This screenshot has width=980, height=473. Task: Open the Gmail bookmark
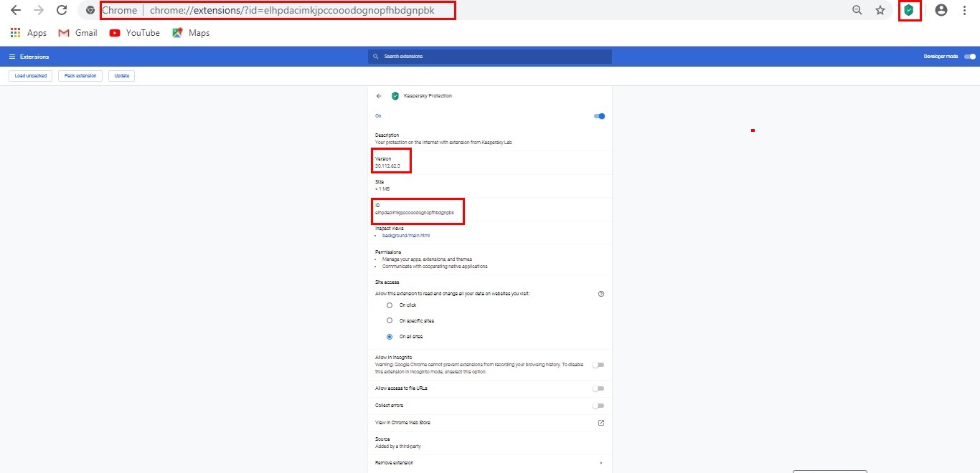click(x=77, y=33)
